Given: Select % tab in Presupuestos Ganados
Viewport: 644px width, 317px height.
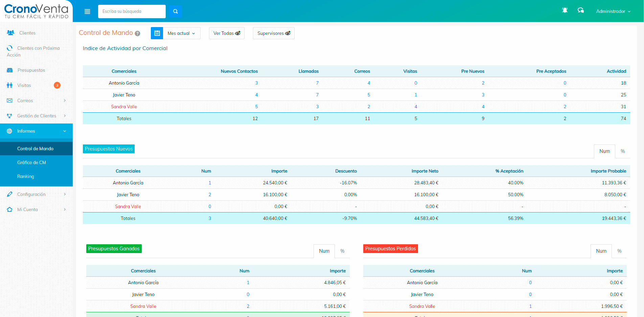Looking at the screenshot, I should click(x=342, y=251).
